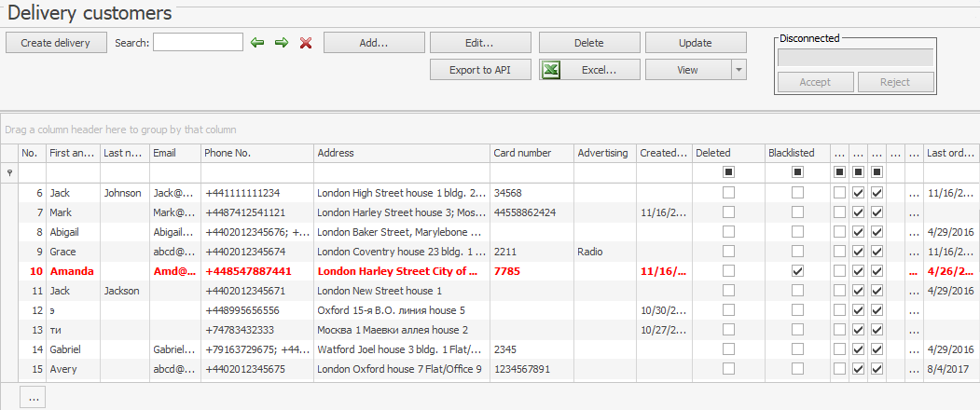
Task: Toggle Blacklisted checkbox for Amanda
Action: click(797, 271)
